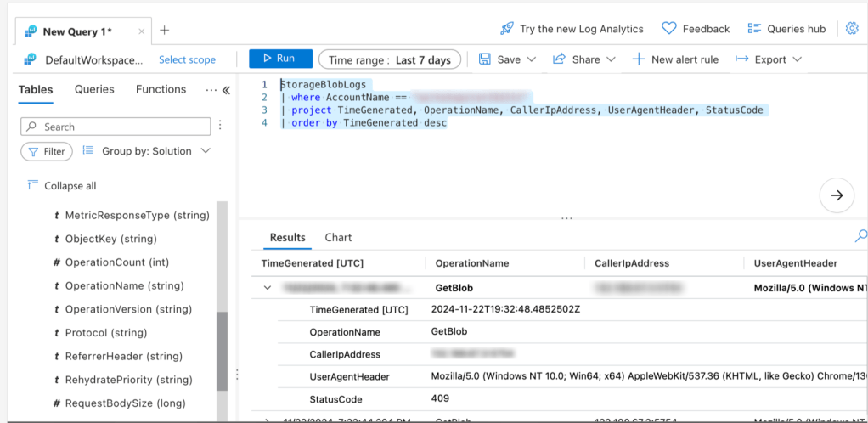Switch to the Chart tab
The width and height of the screenshot is (868, 423).
(x=338, y=238)
